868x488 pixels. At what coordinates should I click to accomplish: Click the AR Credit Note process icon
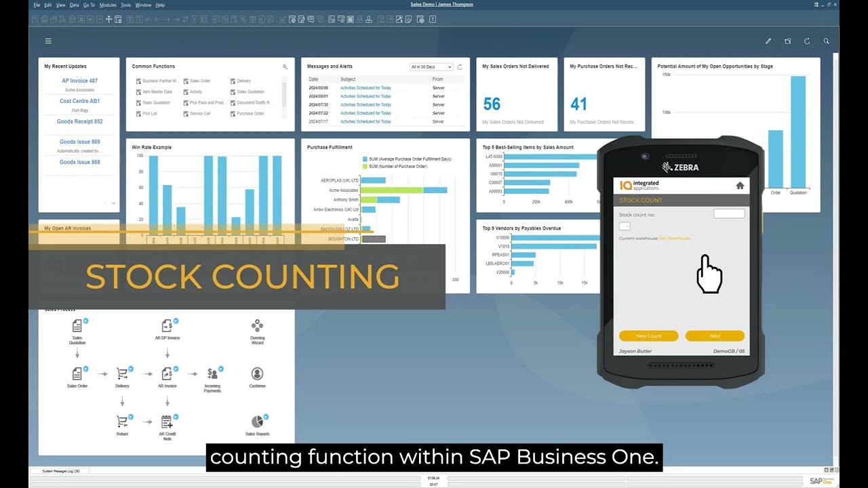167,422
